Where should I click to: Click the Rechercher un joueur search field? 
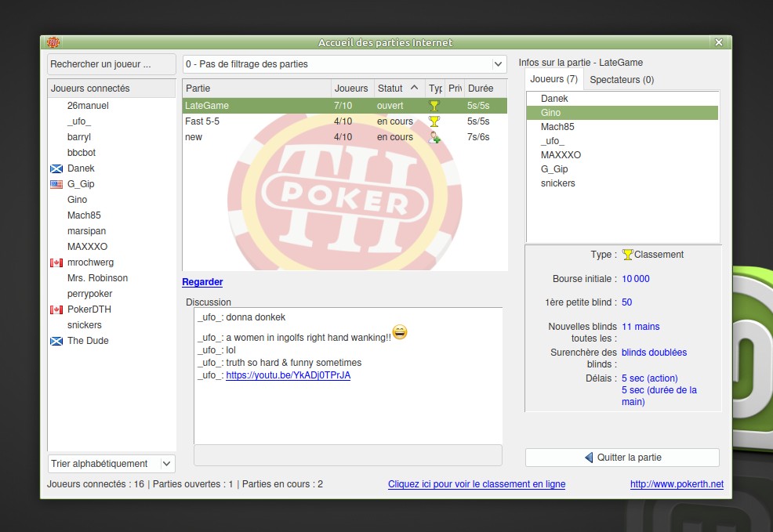pos(111,64)
